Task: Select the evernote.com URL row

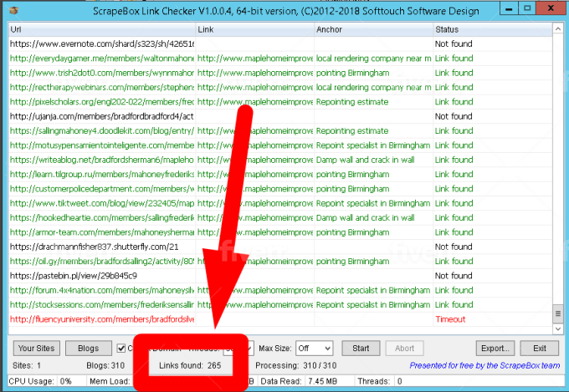Action: click(x=280, y=43)
